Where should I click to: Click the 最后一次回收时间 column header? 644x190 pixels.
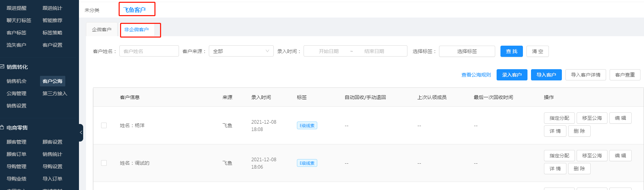click(x=493, y=97)
